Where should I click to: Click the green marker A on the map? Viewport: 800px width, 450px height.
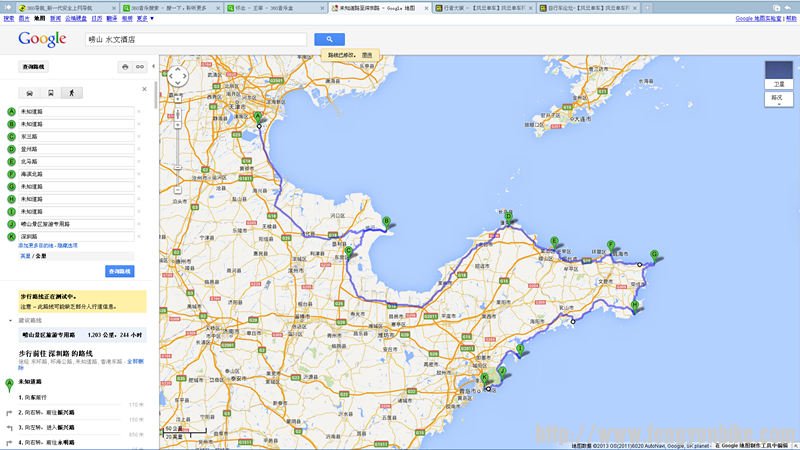click(x=258, y=117)
